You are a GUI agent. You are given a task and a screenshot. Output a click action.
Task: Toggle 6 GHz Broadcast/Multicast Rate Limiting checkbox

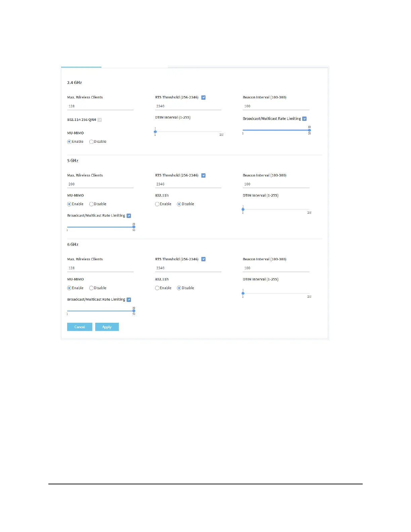(x=129, y=300)
